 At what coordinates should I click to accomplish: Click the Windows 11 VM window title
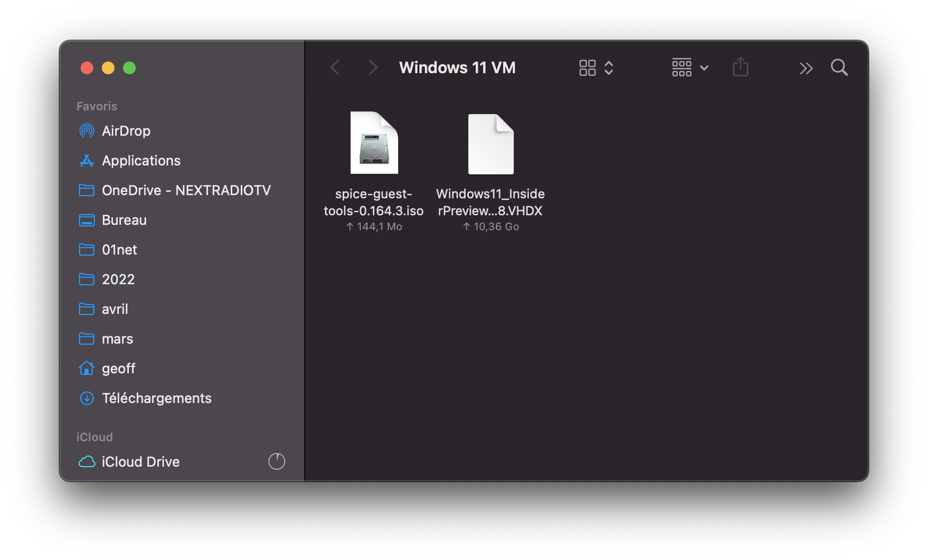pyautogui.click(x=457, y=68)
